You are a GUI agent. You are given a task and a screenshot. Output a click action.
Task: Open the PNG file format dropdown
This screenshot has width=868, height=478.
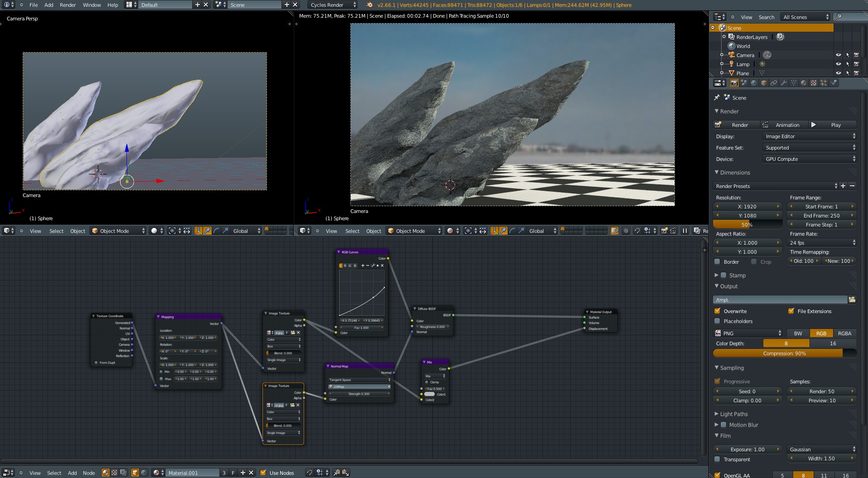click(748, 333)
